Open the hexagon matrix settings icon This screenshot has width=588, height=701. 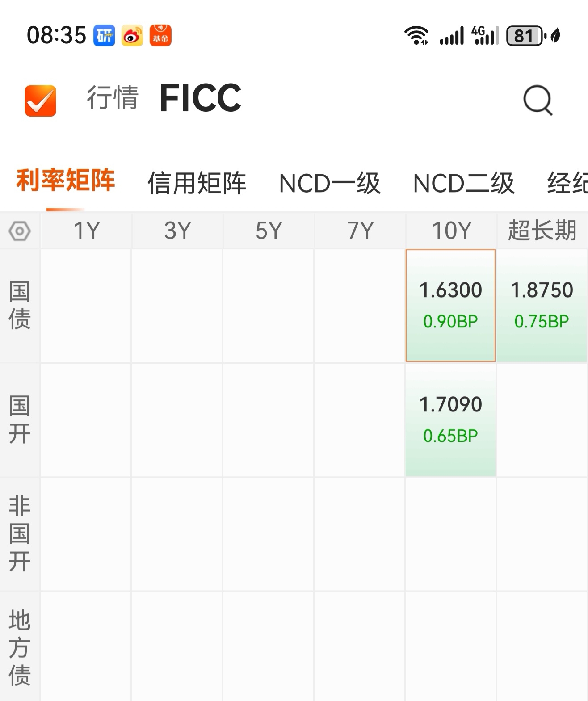(x=20, y=231)
